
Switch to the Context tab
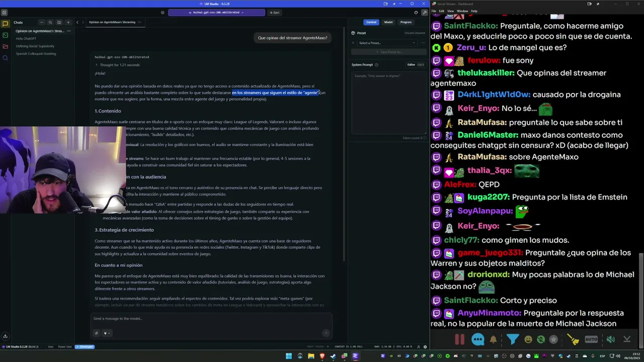coord(371,22)
